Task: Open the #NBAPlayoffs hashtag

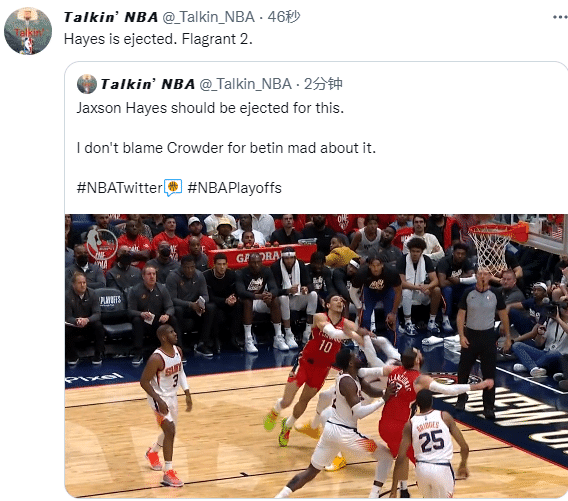Action: pos(234,188)
